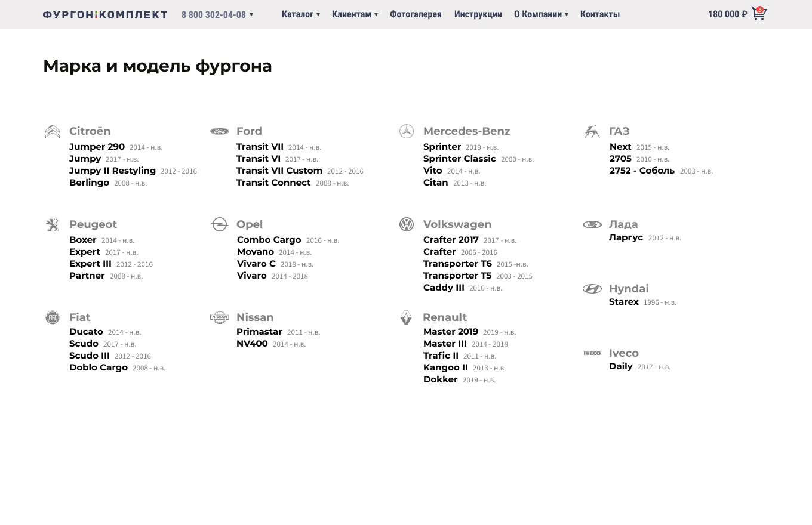Click the Fiat round logo
Viewport: 812px width, 525px height.
click(x=53, y=317)
